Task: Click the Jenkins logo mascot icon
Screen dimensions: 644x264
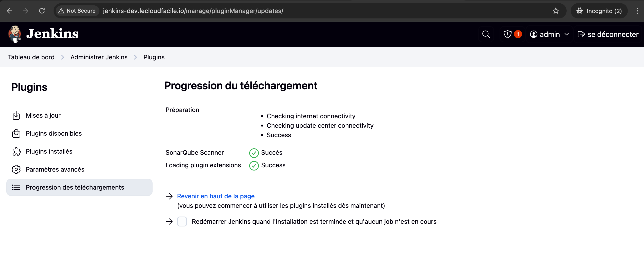Action: point(14,34)
